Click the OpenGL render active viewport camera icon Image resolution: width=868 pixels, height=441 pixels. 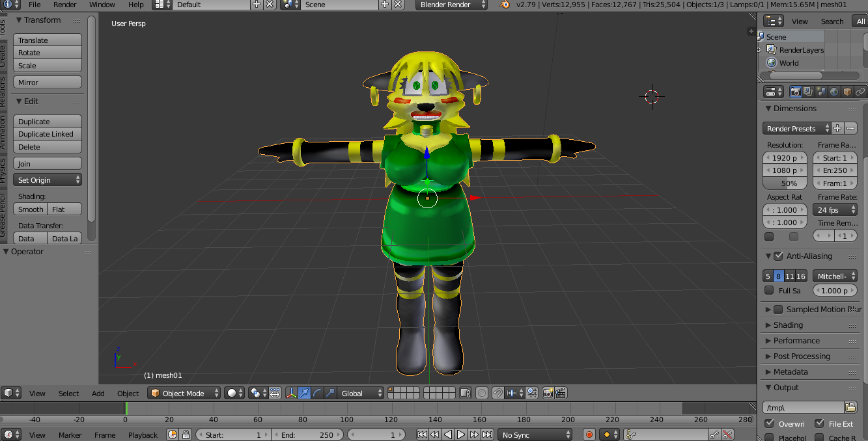point(548,393)
